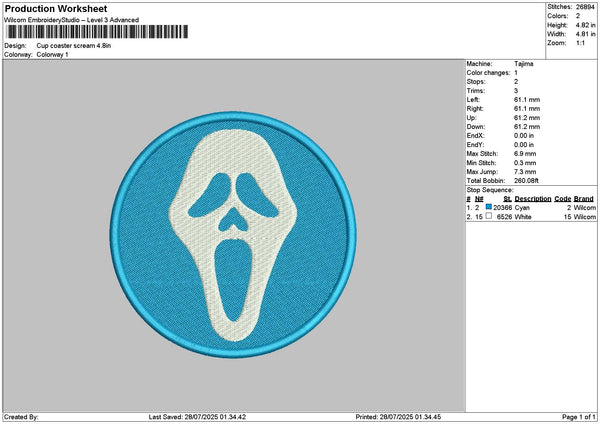Click the Printed timestamp in footer

(400, 416)
